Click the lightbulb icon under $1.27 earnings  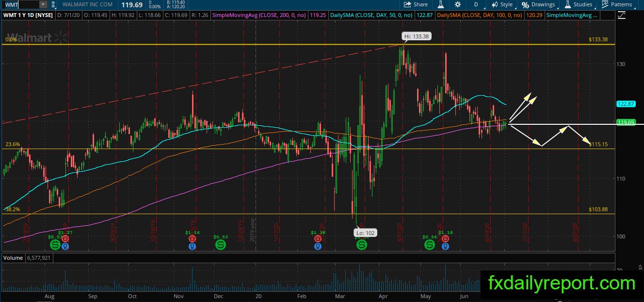point(65,246)
